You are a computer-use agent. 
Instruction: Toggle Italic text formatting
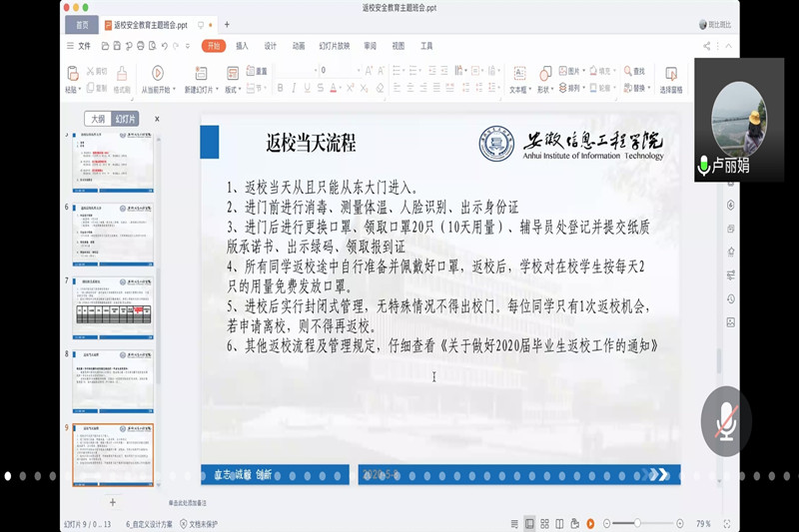coord(294,88)
